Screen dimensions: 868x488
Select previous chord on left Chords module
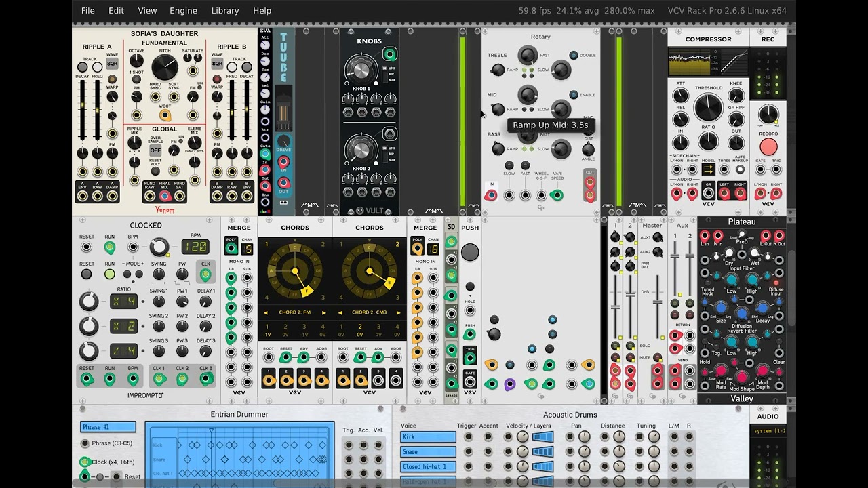(265, 313)
